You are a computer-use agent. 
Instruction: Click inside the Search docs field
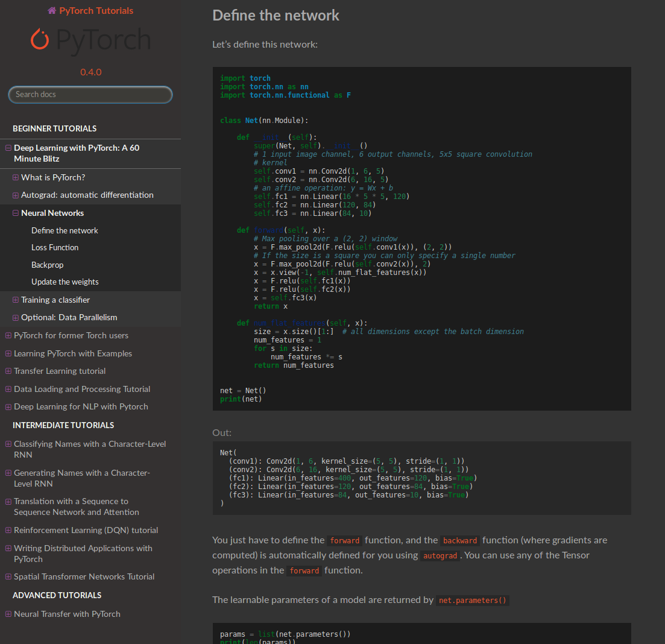click(90, 94)
